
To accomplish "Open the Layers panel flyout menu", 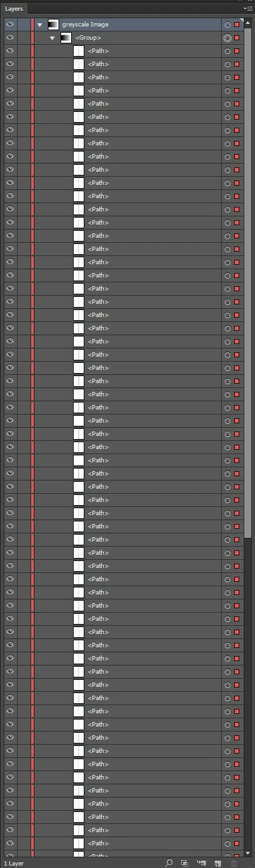I will coord(249,9).
